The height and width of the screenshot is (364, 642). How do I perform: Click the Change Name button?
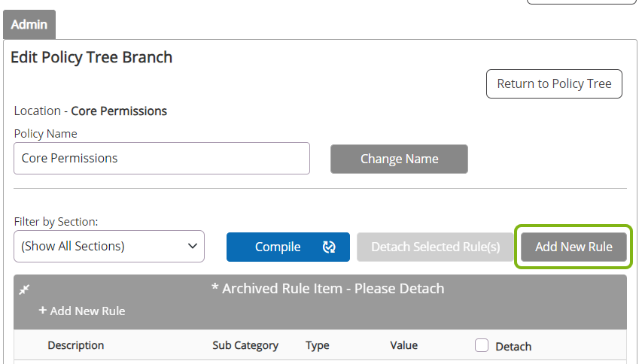coord(399,159)
